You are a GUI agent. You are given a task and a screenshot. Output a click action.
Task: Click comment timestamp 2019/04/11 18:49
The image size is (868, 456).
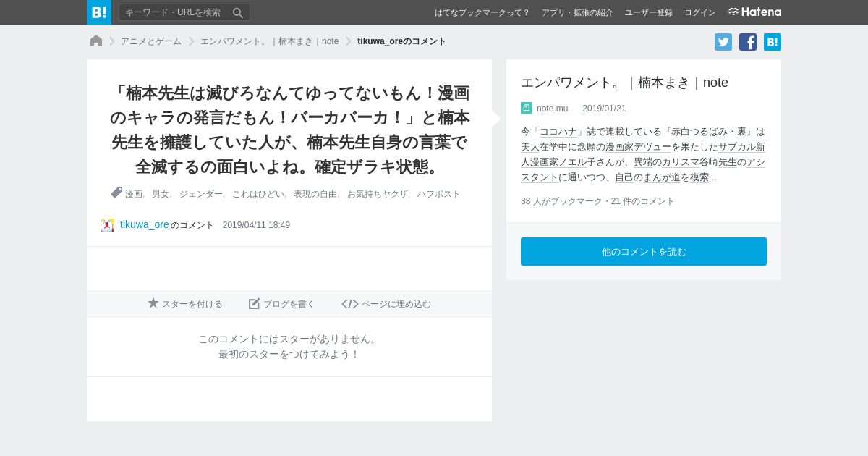pyautogui.click(x=256, y=225)
